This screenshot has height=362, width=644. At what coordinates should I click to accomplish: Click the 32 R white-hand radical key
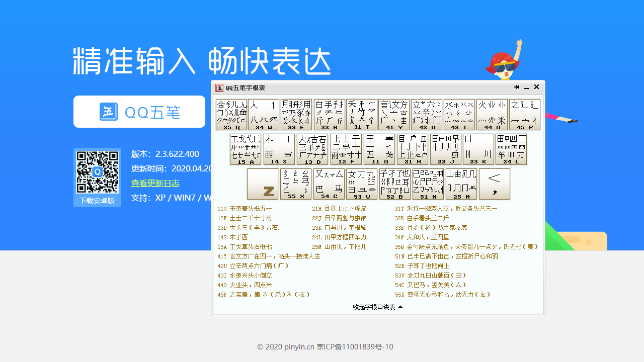click(x=330, y=114)
